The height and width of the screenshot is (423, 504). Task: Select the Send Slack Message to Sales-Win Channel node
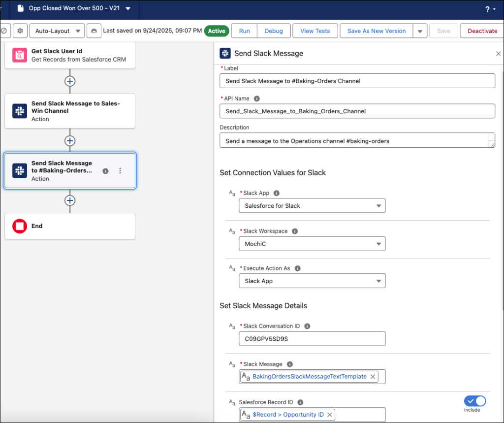pyautogui.click(x=70, y=111)
